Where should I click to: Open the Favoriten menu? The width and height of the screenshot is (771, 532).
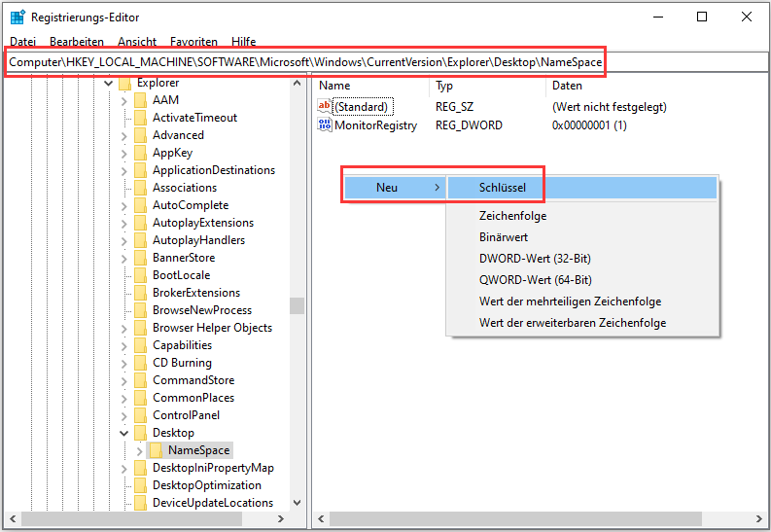(193, 42)
